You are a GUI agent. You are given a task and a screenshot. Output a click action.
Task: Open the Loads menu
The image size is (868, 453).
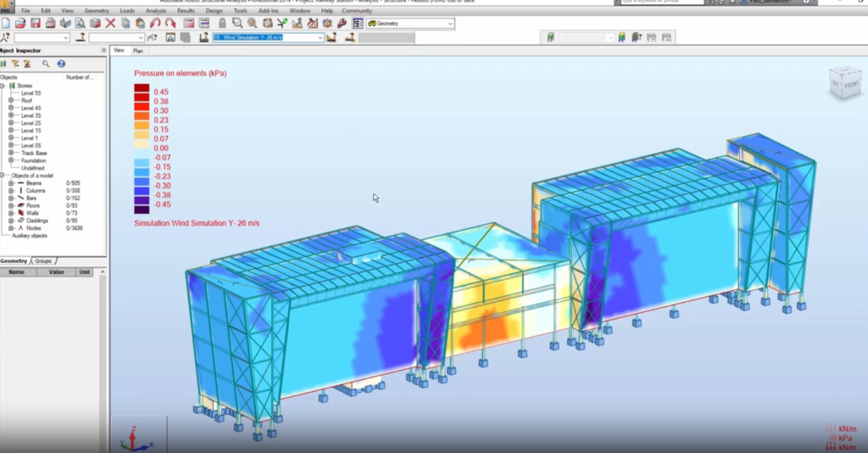click(x=127, y=11)
